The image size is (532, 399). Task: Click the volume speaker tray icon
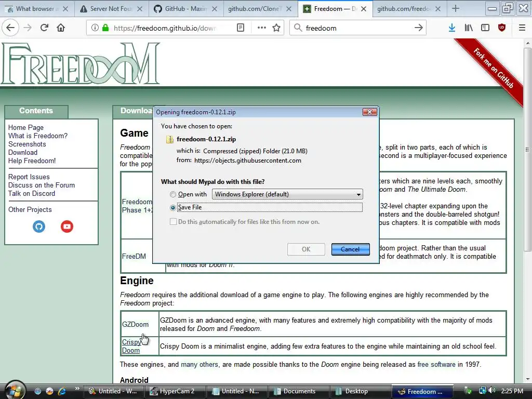tap(492, 391)
